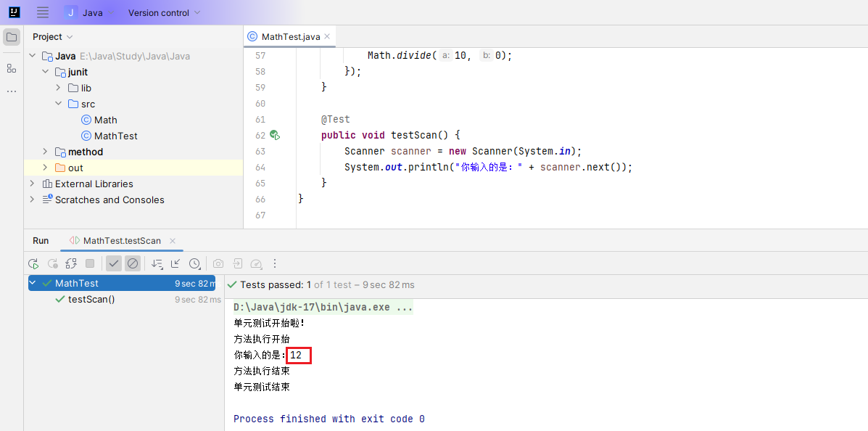The height and width of the screenshot is (431, 868).
Task: Open the import/export test results icon
Action: click(x=237, y=263)
